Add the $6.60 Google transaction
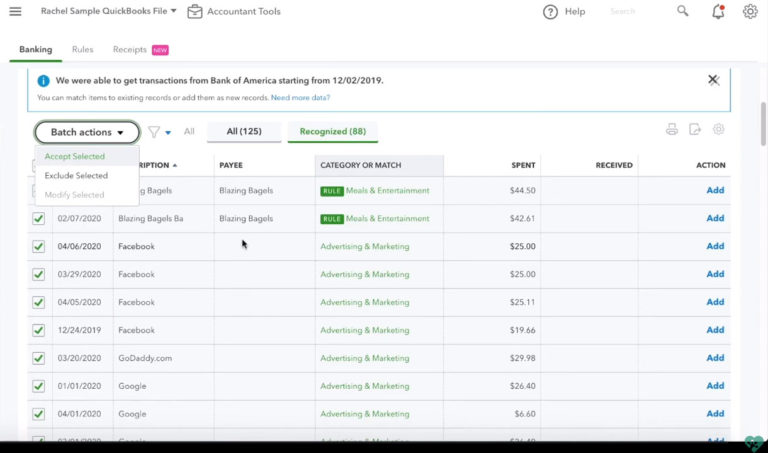This screenshot has height=453, width=768. pos(715,413)
